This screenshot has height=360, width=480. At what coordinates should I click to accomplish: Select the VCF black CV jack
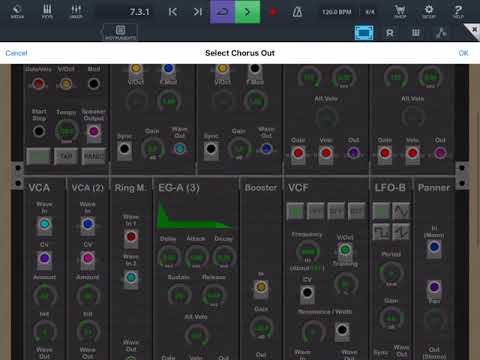click(x=307, y=293)
